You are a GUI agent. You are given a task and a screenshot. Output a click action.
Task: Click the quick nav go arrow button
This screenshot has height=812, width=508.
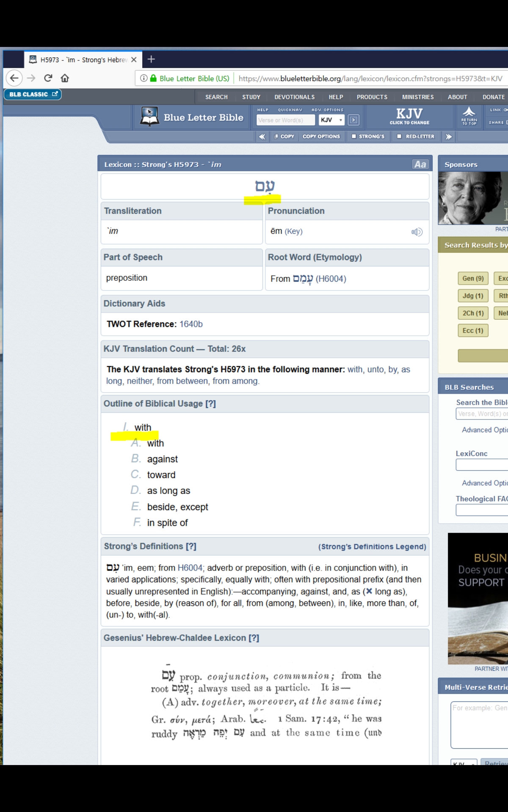tap(353, 120)
